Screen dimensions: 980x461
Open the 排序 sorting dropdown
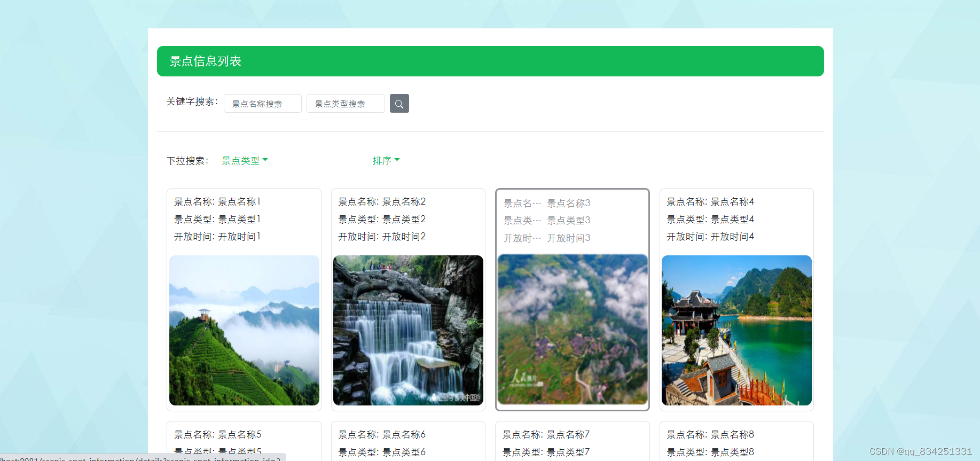(x=386, y=161)
